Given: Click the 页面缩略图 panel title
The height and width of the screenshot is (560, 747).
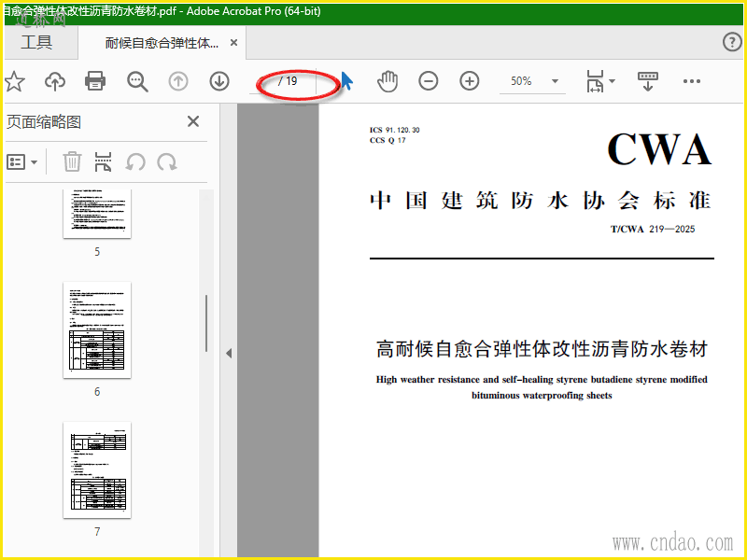Looking at the screenshot, I should 43,122.
